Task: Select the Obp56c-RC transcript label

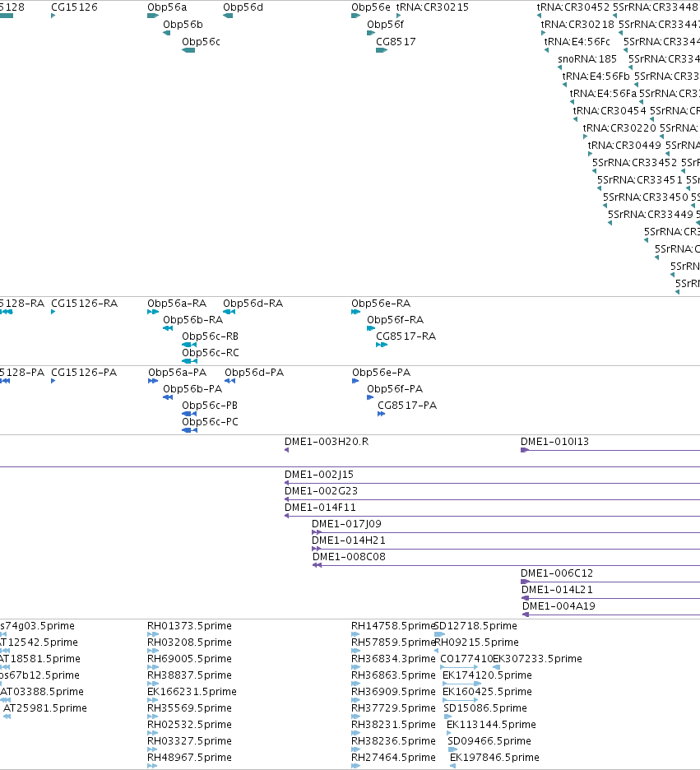Action: [x=210, y=353]
